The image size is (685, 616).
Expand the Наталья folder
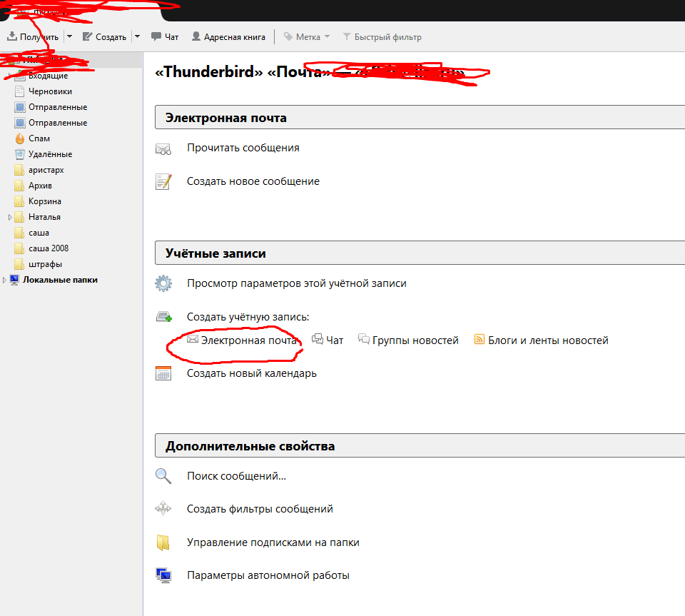pos(10,217)
